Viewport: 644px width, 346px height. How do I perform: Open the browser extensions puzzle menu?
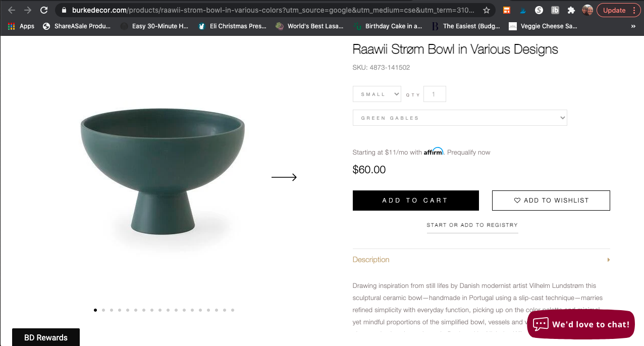coord(571,10)
